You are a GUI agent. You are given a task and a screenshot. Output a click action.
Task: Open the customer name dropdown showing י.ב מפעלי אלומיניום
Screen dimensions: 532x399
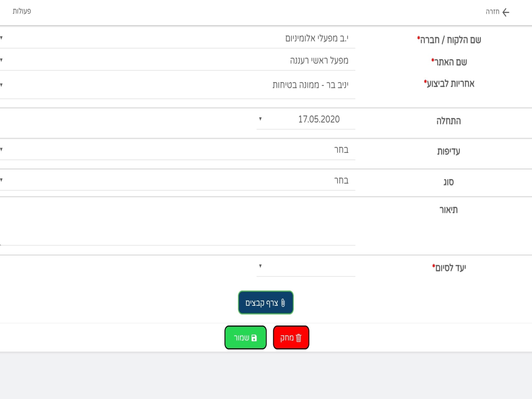177,38
